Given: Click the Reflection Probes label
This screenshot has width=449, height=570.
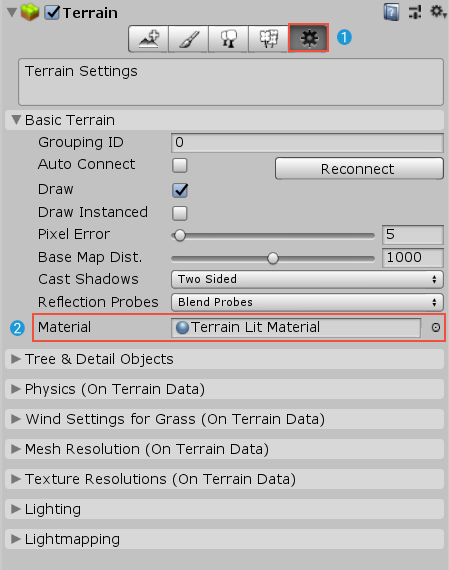Looking at the screenshot, I should 98,302.
